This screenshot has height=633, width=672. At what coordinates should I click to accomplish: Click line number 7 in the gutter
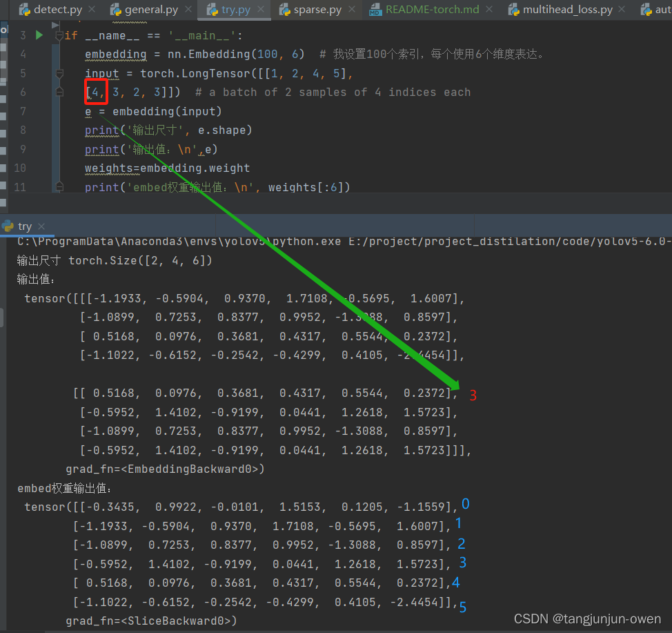point(23,111)
